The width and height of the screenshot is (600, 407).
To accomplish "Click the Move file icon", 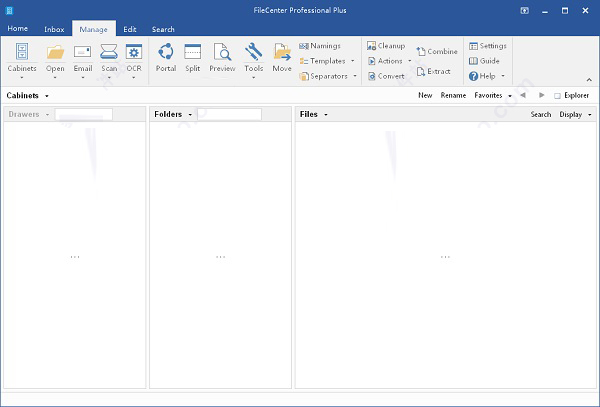I will [282, 52].
